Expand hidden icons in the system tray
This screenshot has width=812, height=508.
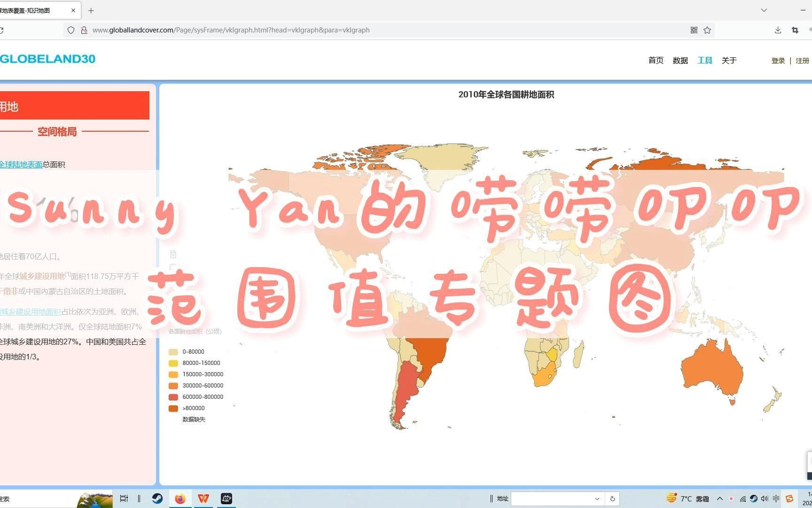719,499
